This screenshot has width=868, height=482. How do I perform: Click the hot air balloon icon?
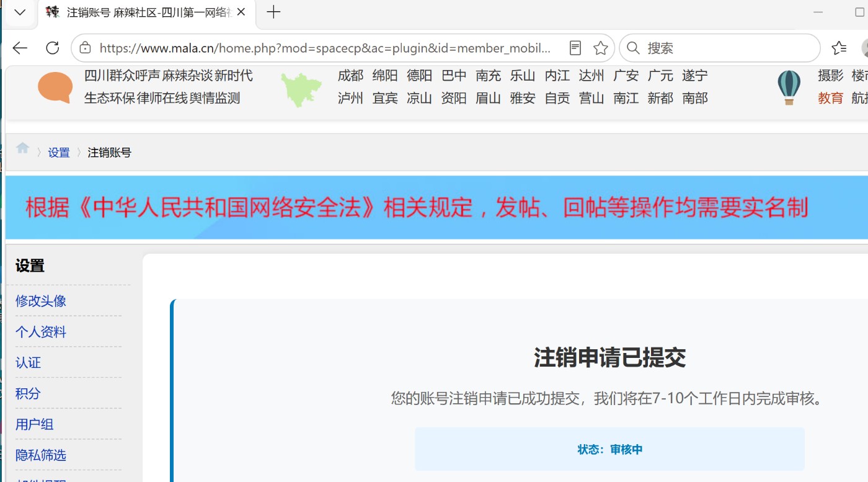pos(789,87)
